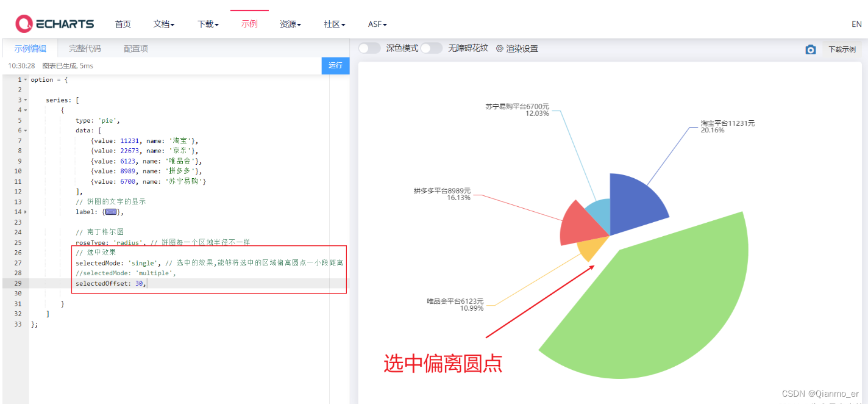
Task: Click the camera icon to save chart image
Action: [x=811, y=49]
